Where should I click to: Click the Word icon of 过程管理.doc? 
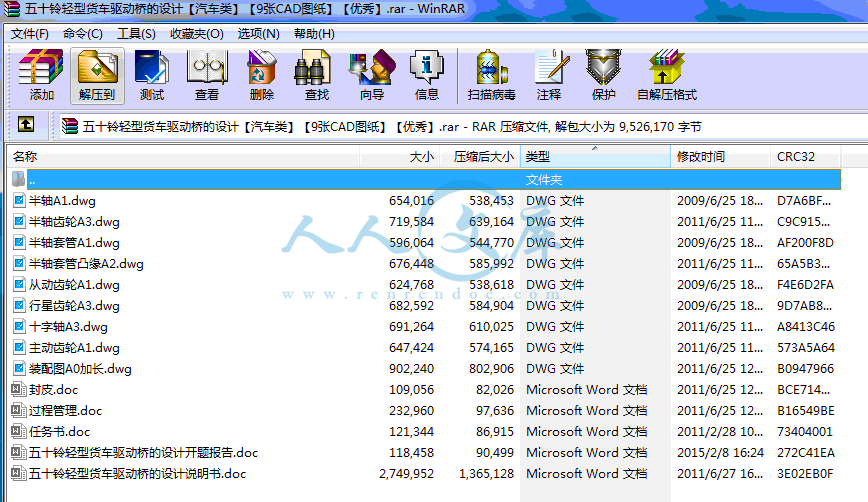[x=19, y=411]
